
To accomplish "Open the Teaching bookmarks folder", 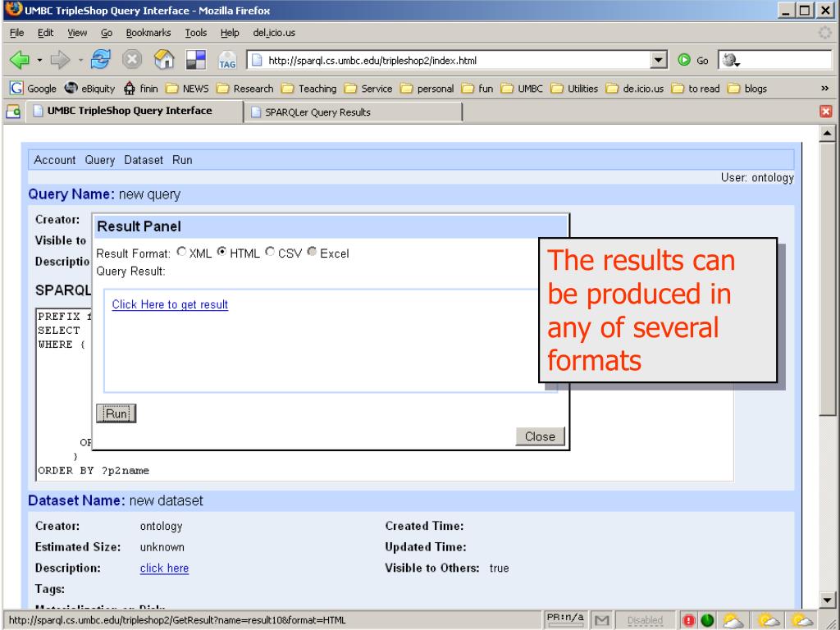I will (309, 89).
